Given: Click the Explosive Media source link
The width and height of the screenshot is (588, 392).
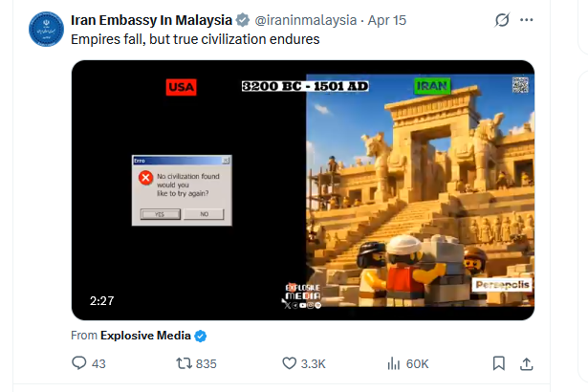Looking at the screenshot, I should click(145, 336).
